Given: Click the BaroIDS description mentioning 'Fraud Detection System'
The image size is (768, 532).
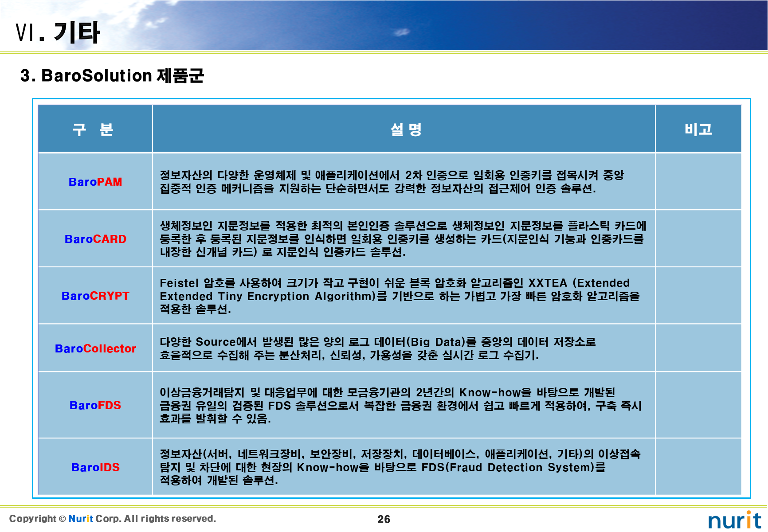Looking at the screenshot, I should point(400,467).
